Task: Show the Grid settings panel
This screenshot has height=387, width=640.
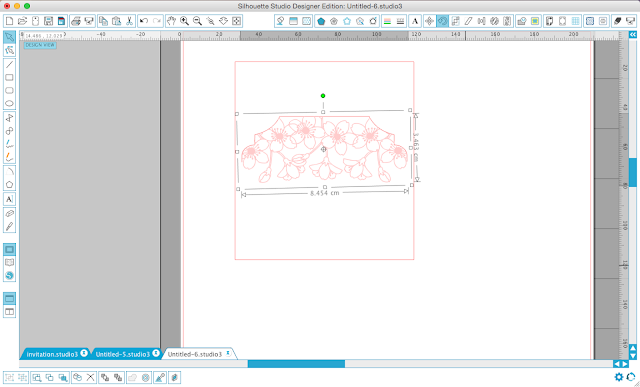Action: pos(576,21)
